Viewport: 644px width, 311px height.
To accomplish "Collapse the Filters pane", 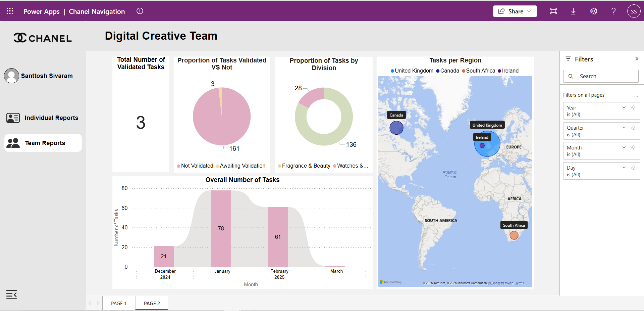I will click(x=636, y=59).
